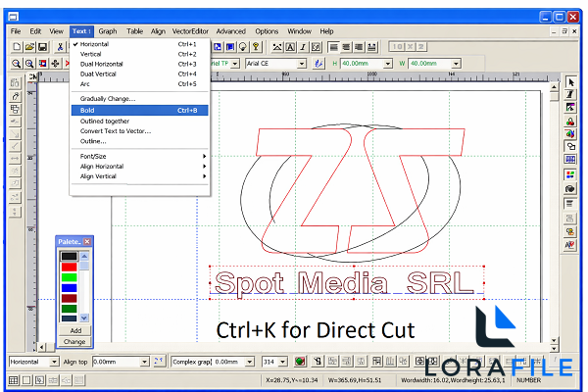Click the New document icon

[x=17, y=47]
